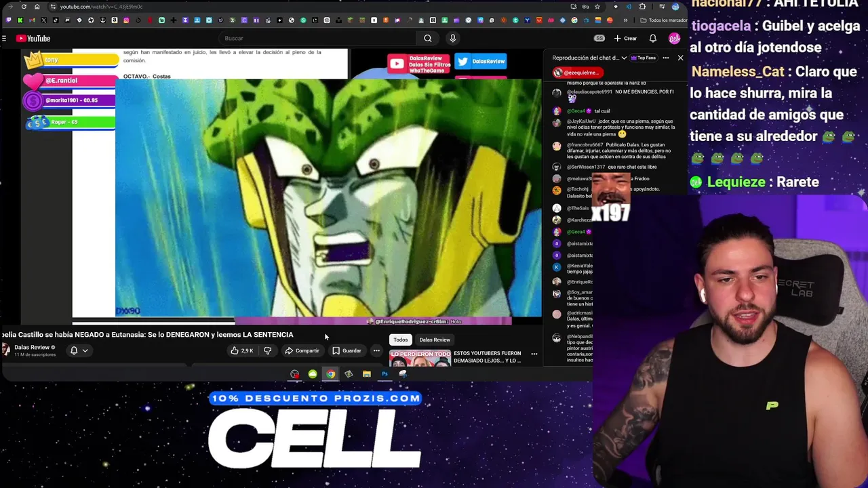Close the chat replay panel
This screenshot has height=488, width=868.
pyautogui.click(x=680, y=58)
